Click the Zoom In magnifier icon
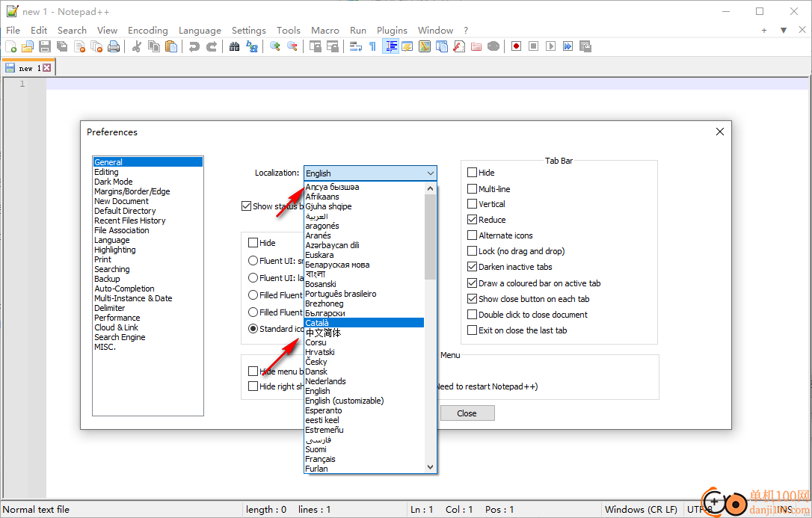 tap(275, 46)
